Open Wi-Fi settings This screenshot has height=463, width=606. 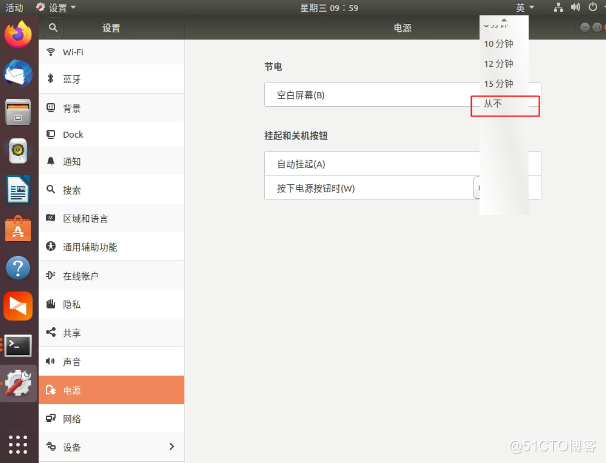pyautogui.click(x=111, y=52)
